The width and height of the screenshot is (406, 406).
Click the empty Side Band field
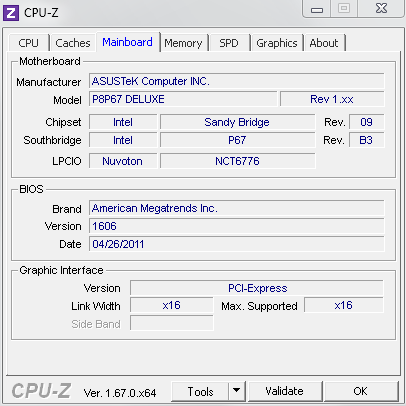pyautogui.click(x=171, y=323)
